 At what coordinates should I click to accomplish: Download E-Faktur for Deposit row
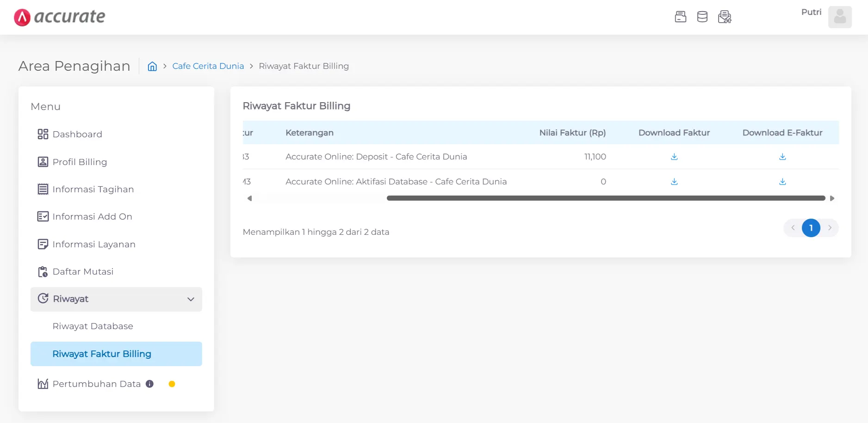pos(782,157)
